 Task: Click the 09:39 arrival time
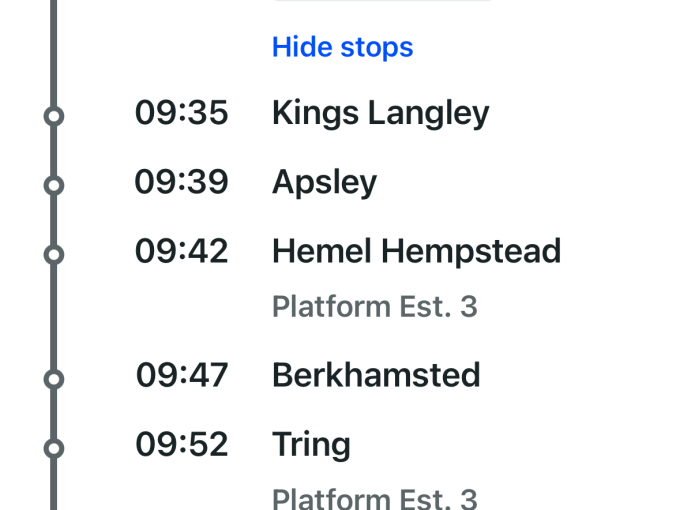coord(182,183)
